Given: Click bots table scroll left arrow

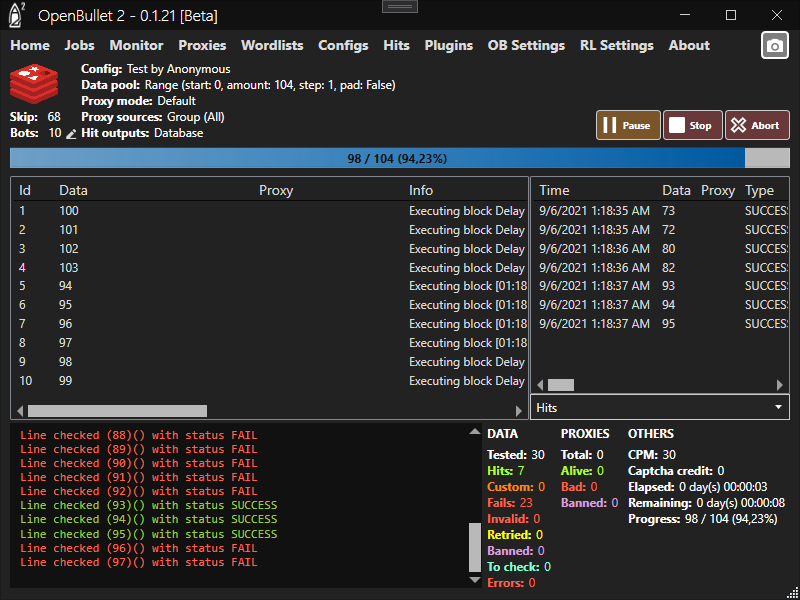Looking at the screenshot, I should 20,411.
